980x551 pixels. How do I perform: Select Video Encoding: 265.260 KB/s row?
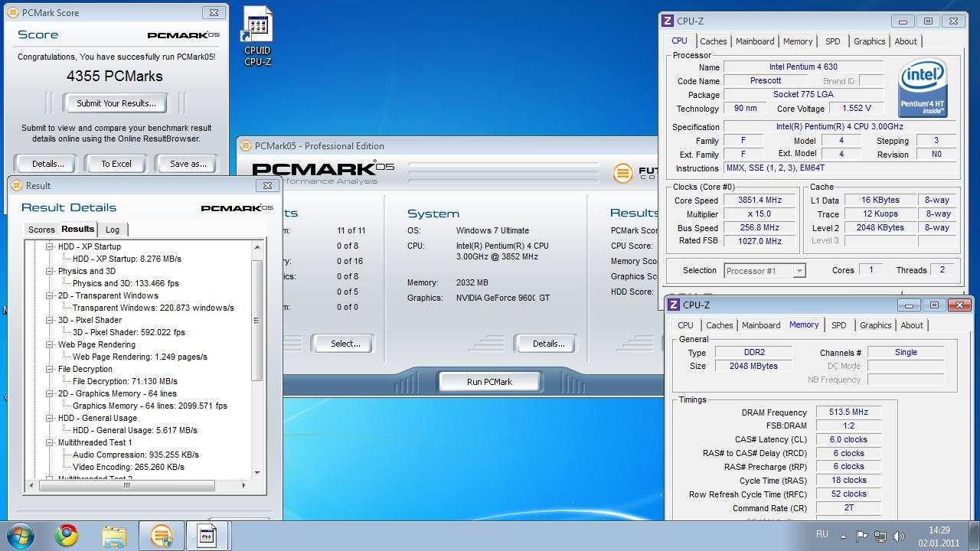pos(129,467)
